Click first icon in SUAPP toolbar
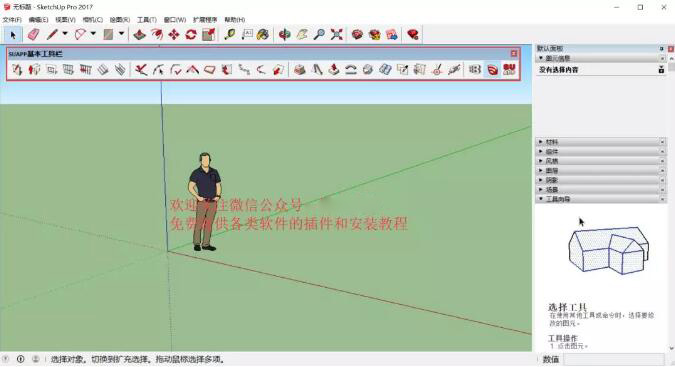The width and height of the screenshot is (675, 367). (17, 69)
